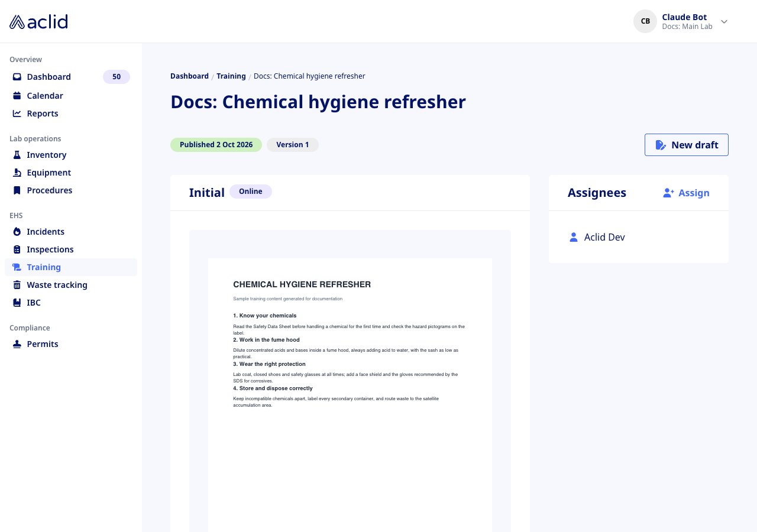The image size is (757, 532).
Task: Create a New draft
Action: click(687, 145)
